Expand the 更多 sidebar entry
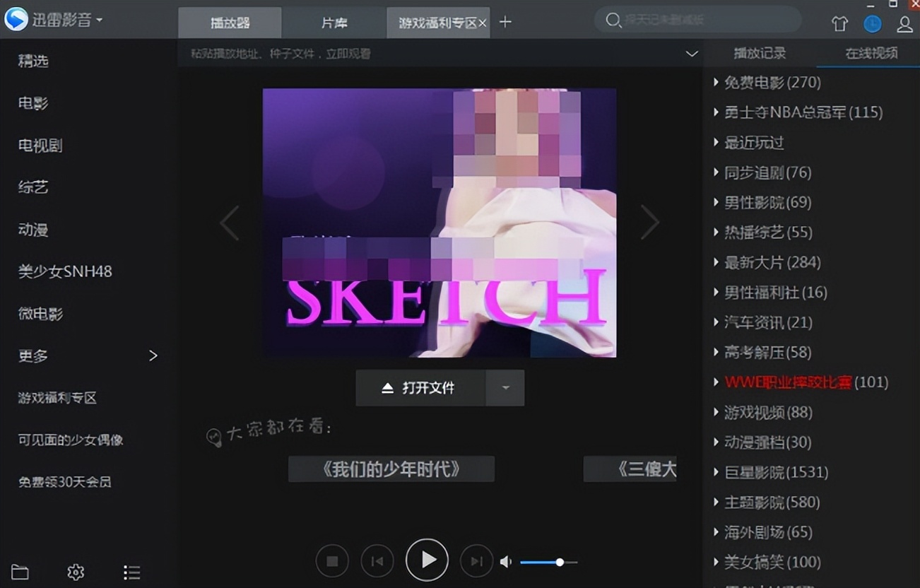 point(32,355)
